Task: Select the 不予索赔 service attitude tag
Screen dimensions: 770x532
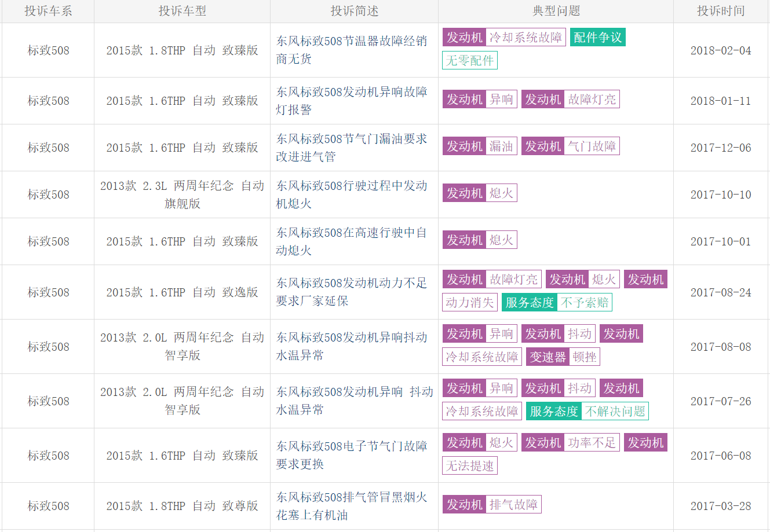Action: (585, 302)
